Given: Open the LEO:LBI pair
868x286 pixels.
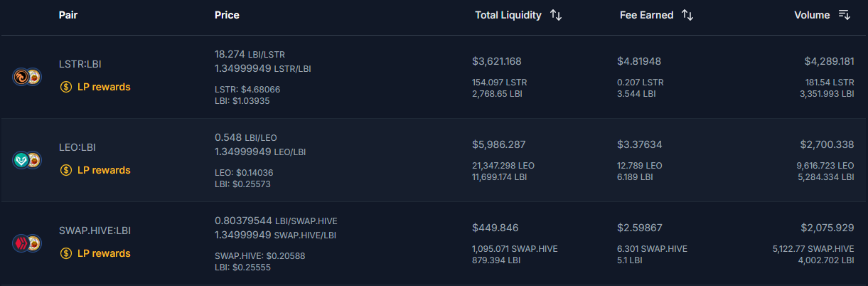Looking at the screenshot, I should point(77,147).
